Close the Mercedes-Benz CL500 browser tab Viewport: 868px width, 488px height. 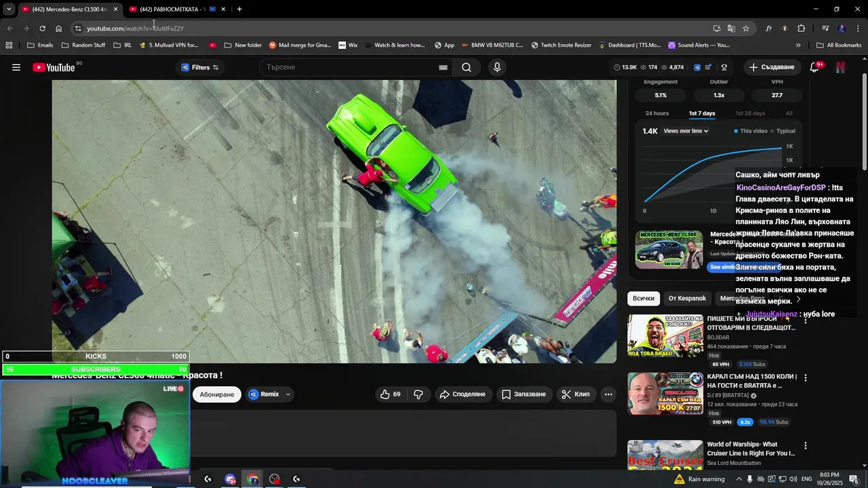(115, 9)
